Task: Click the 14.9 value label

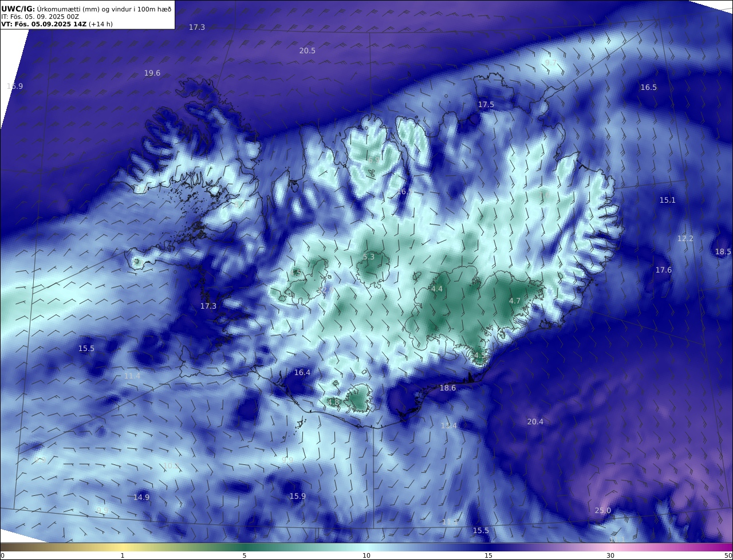Action: [x=141, y=498]
